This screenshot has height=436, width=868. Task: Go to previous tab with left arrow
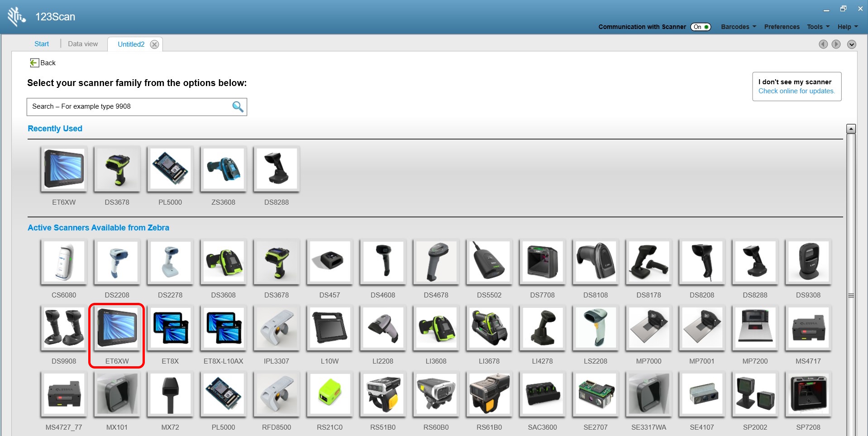[x=823, y=44]
